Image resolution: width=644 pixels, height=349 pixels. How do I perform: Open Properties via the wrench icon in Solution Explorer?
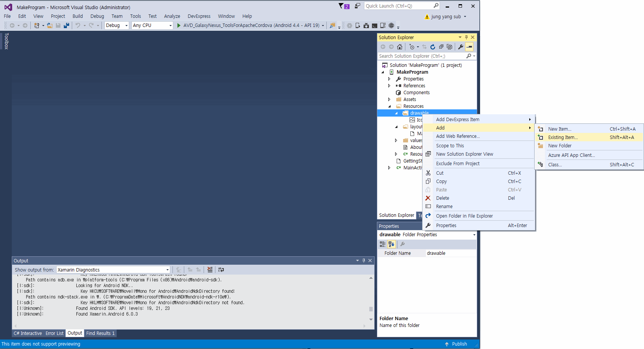pos(460,47)
